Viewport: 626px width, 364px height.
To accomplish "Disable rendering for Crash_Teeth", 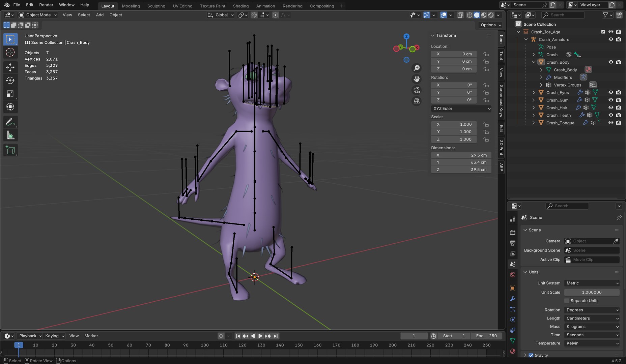I will point(618,115).
